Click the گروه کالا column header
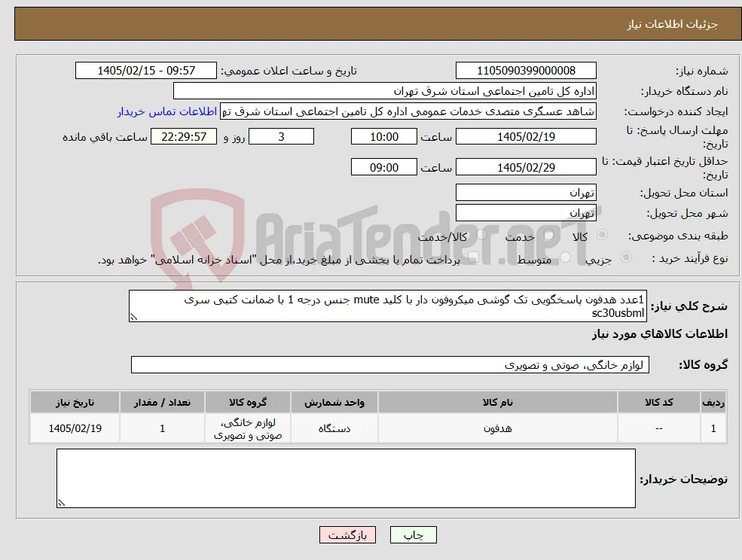This screenshot has height=560, width=742. (248, 403)
